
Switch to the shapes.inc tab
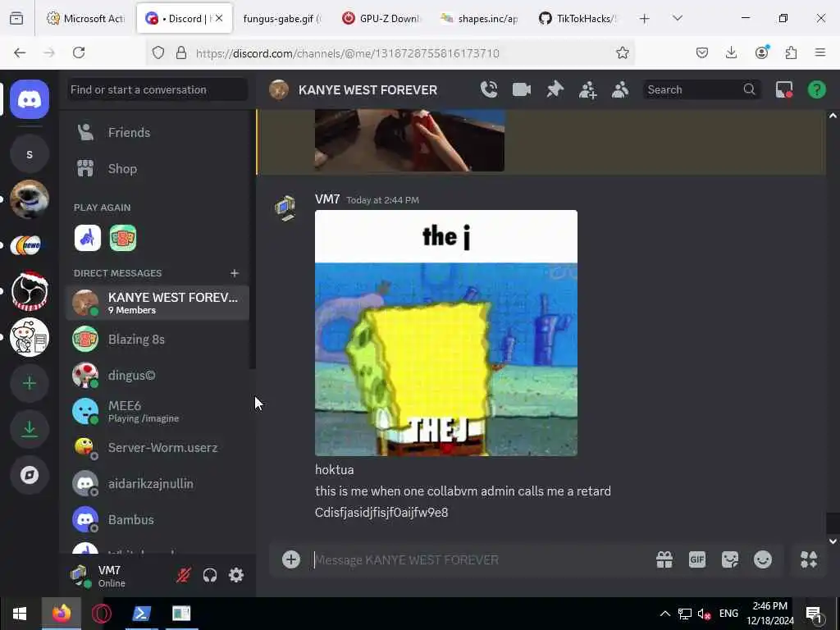(479, 19)
